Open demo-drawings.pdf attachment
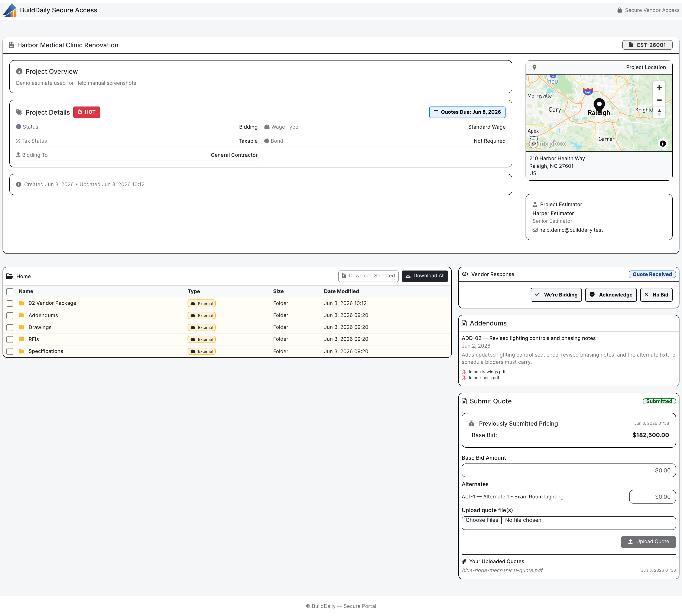 click(486, 371)
